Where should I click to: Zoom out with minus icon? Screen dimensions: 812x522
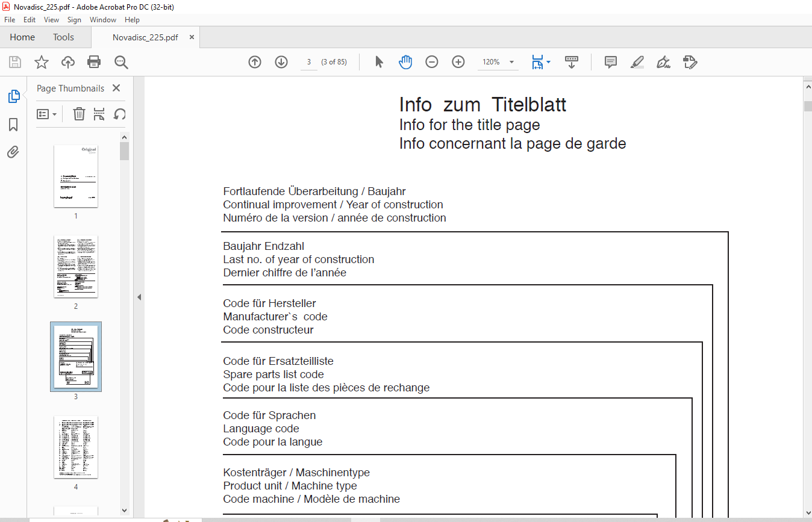(432, 62)
